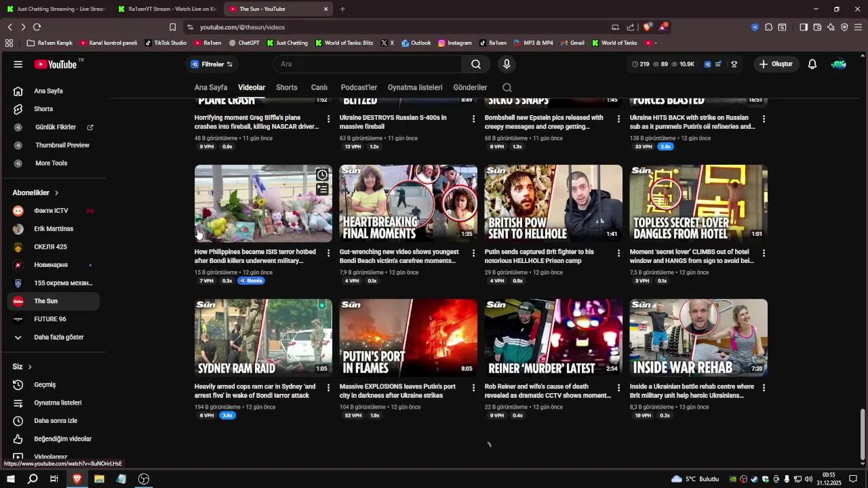The image size is (868, 488).
Task: Open the Brave VPN shield icon
Action: pos(844,27)
